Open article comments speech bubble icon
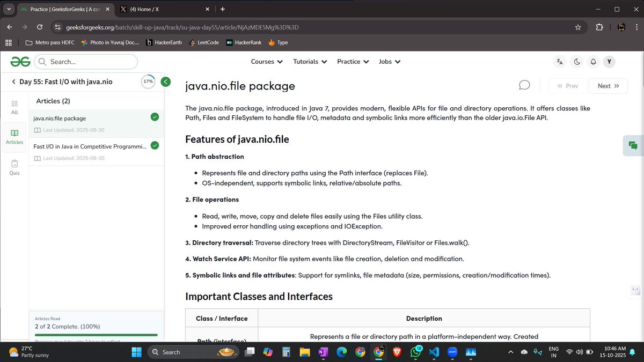The height and width of the screenshot is (362, 644). 524,85
